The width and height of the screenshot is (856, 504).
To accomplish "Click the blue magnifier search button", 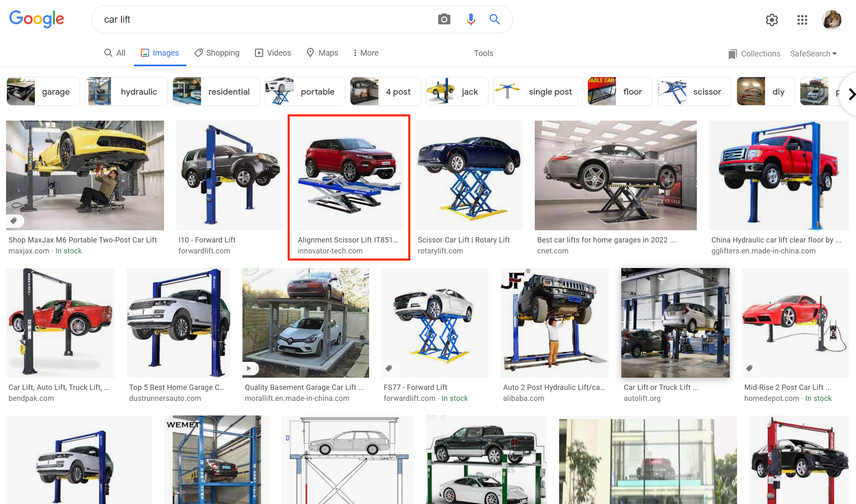I will point(494,19).
